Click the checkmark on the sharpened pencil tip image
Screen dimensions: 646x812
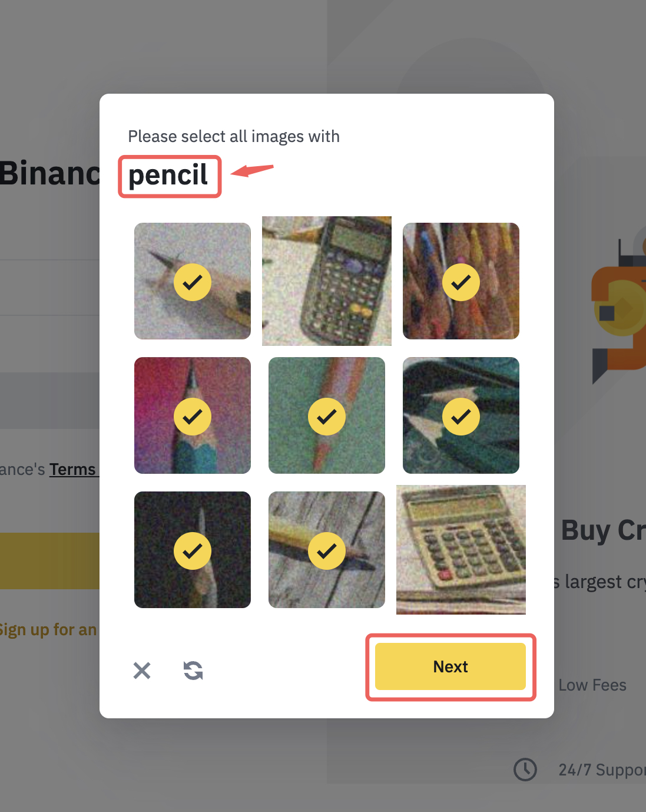tap(193, 283)
